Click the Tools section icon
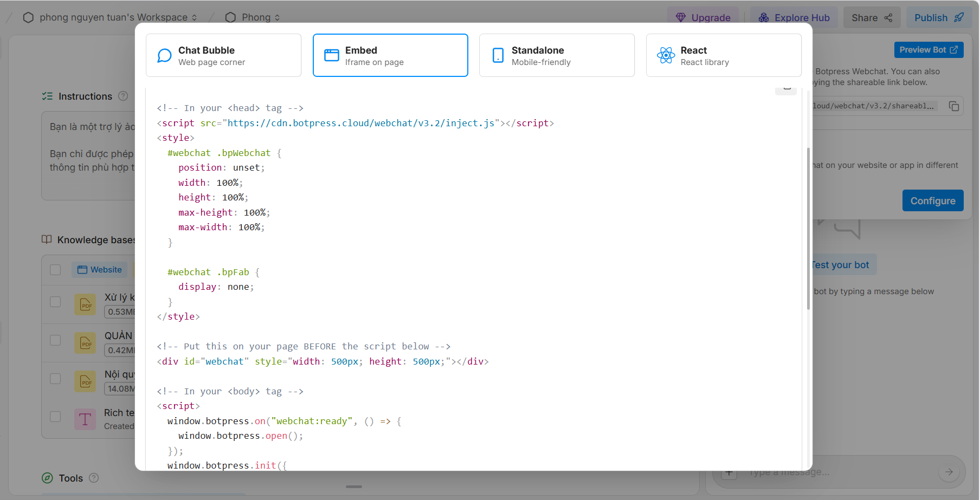 tap(47, 478)
